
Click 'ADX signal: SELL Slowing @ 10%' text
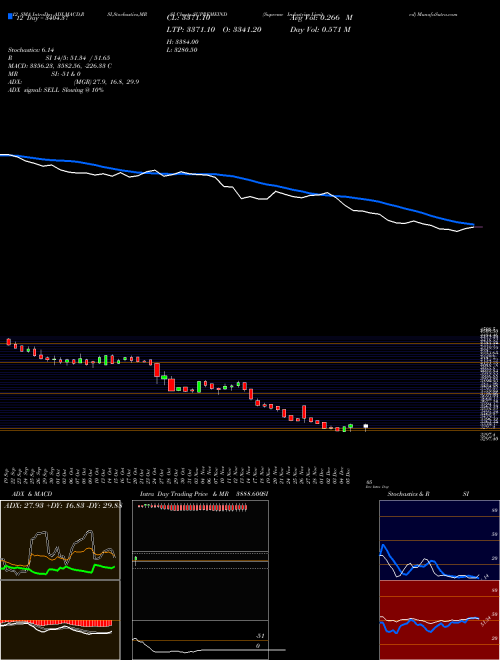click(x=56, y=90)
